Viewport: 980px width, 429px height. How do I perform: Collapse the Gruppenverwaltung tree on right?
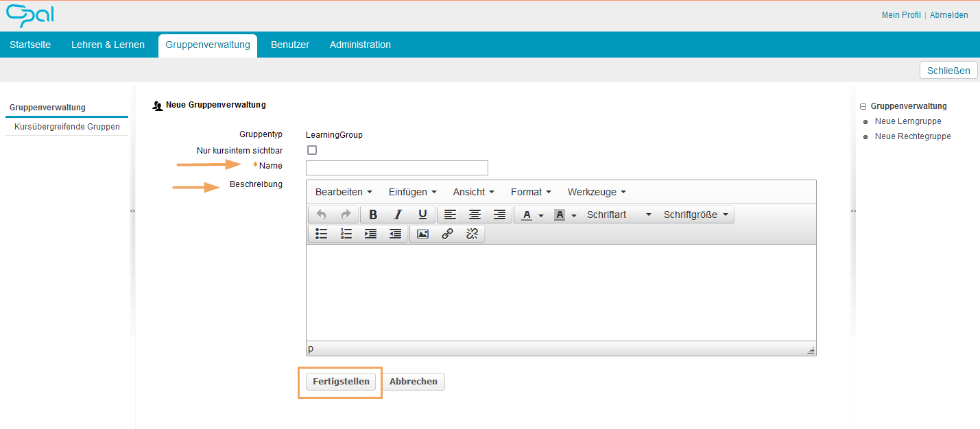coord(863,107)
